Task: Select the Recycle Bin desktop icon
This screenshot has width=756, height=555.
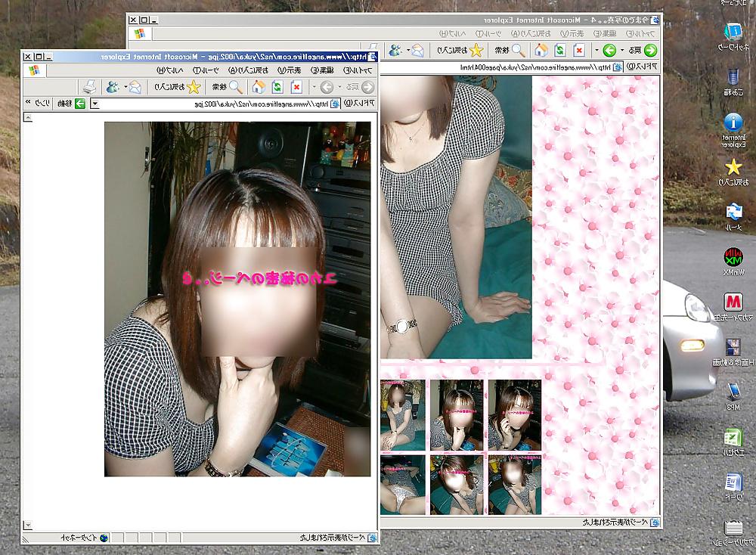Action: pos(733,82)
